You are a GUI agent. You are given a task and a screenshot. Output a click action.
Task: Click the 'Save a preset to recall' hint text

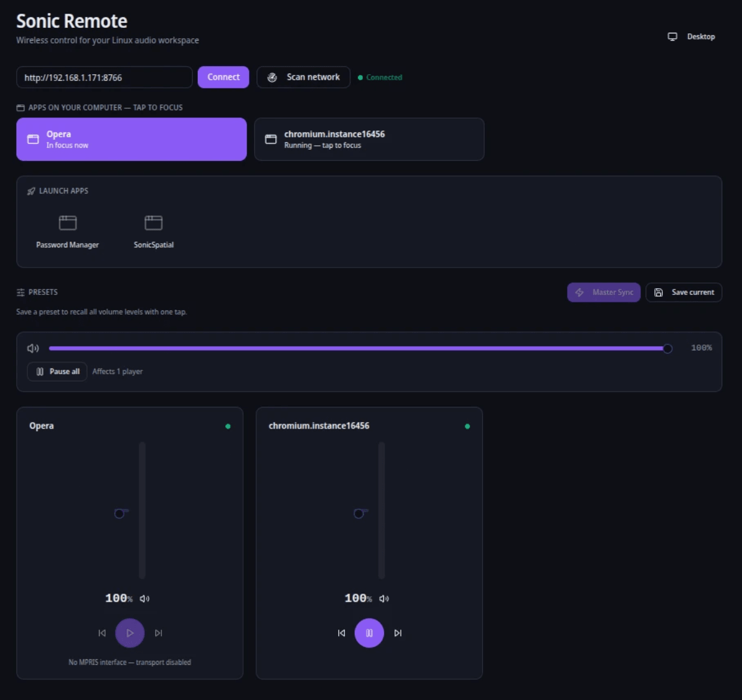tap(101, 312)
